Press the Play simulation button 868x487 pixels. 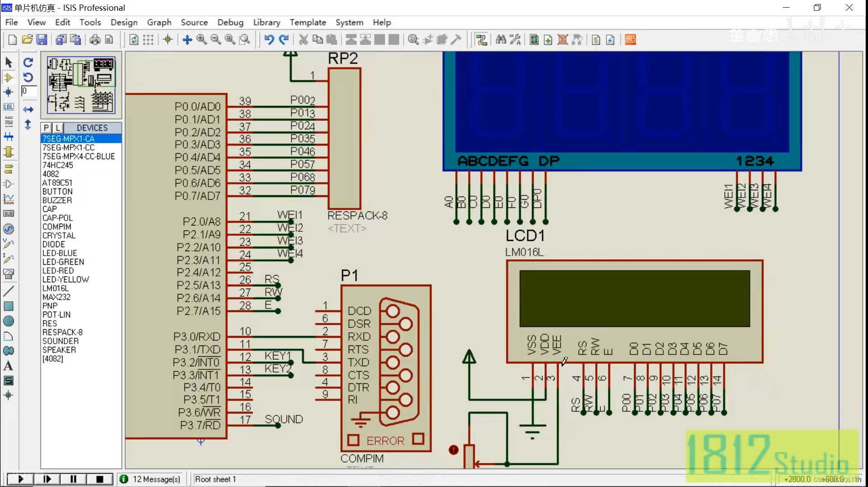[x=20, y=479]
